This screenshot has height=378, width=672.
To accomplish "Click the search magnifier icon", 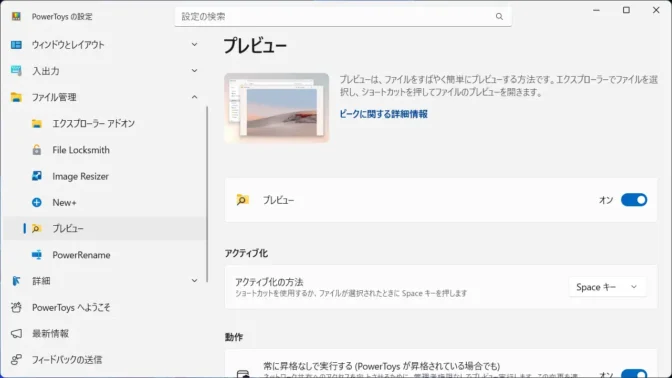I will tap(499, 16).
